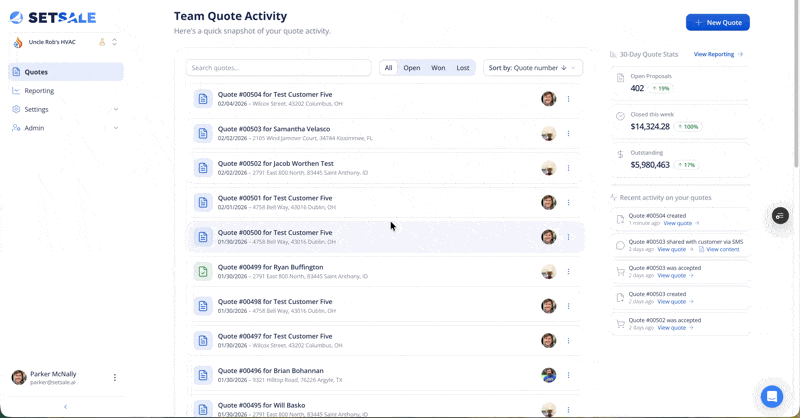Select the Won filter tab
Screen dimensions: 800x418
(x=438, y=67)
